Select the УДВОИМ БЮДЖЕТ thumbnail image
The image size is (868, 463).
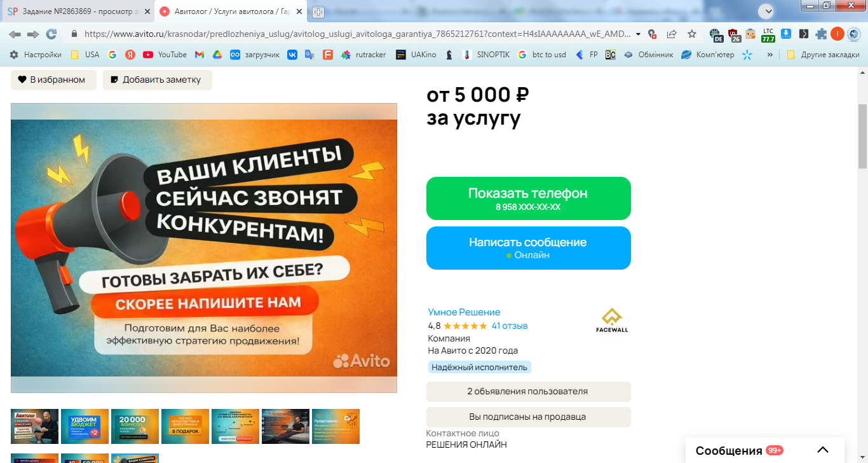85,426
